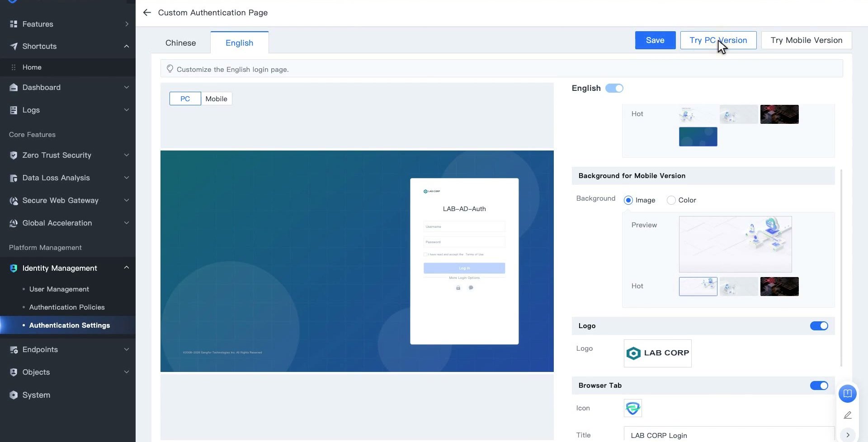The height and width of the screenshot is (442, 868).
Task: Click the Endpoints icon in sidebar
Action: 14,349
